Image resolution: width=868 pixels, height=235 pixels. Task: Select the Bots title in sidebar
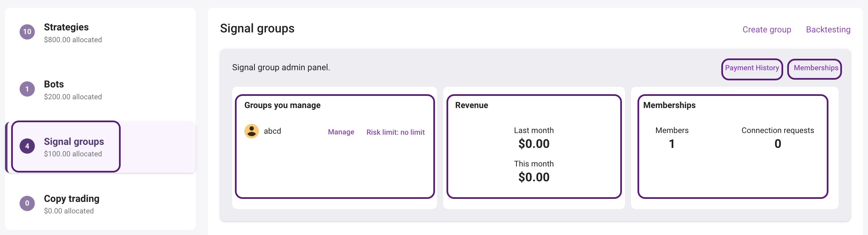pyautogui.click(x=54, y=84)
